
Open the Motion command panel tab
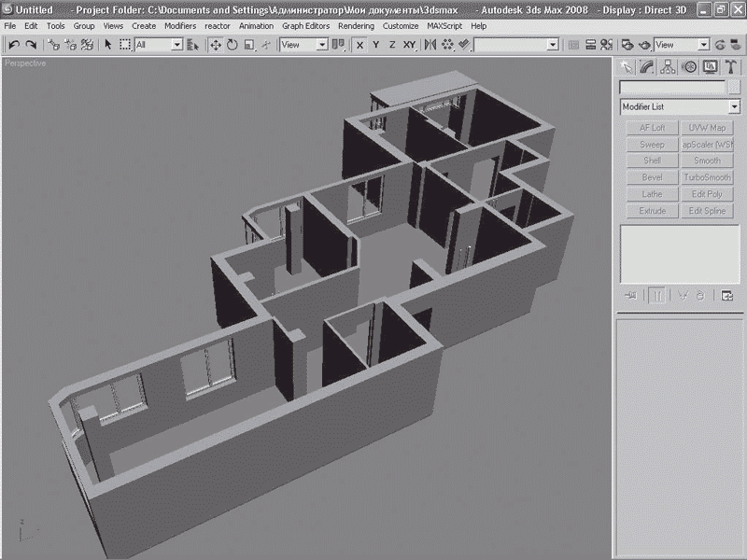[x=690, y=66]
